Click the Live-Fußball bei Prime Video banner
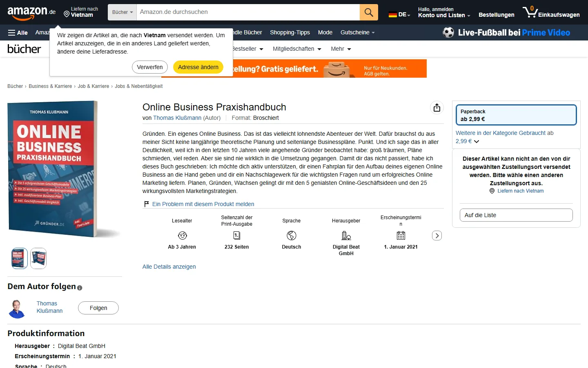The height and width of the screenshot is (368, 588). click(x=506, y=32)
